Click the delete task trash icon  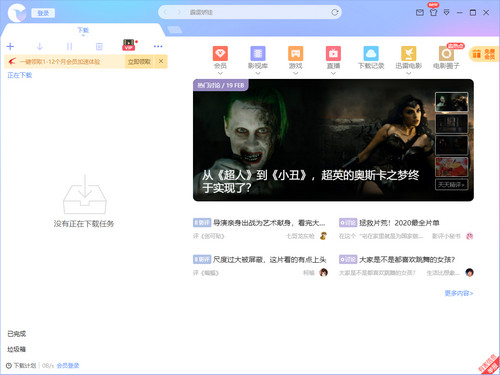pos(99,46)
